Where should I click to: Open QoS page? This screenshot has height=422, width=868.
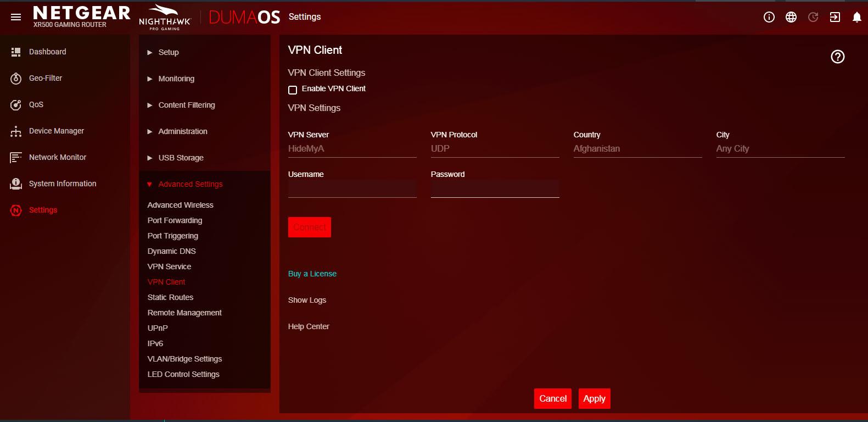[x=36, y=104]
